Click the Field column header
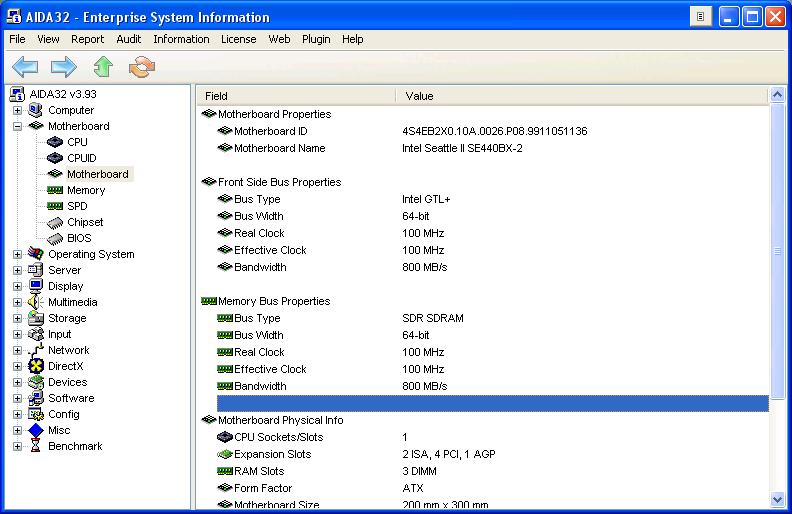 click(296, 96)
